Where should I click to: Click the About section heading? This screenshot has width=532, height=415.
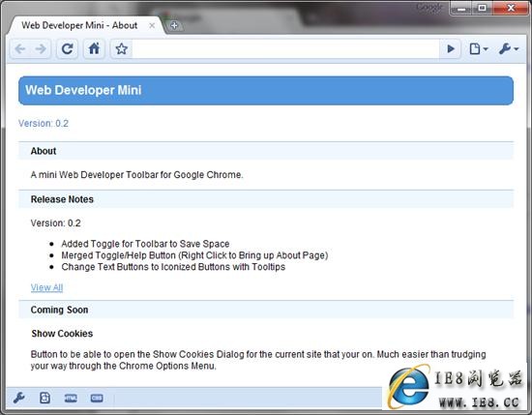pyautogui.click(x=44, y=151)
